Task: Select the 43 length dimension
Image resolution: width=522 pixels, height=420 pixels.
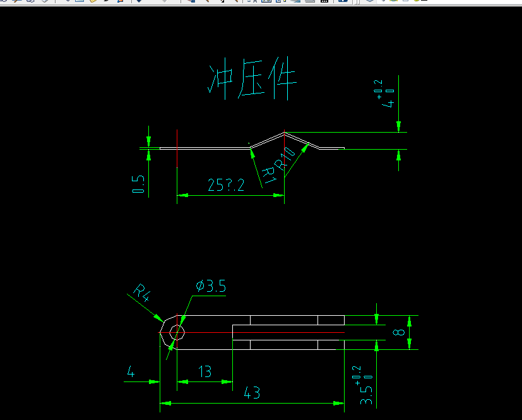Action: coord(252,393)
